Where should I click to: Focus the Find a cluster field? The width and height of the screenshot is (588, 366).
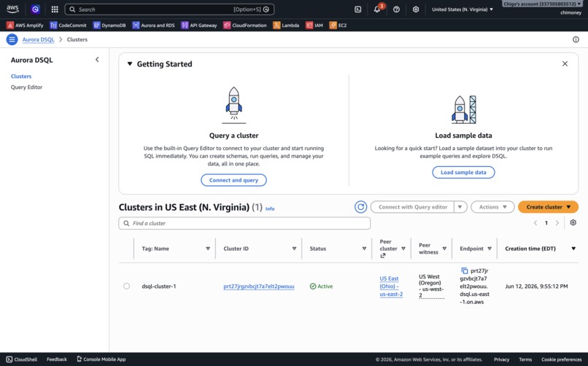[244, 223]
